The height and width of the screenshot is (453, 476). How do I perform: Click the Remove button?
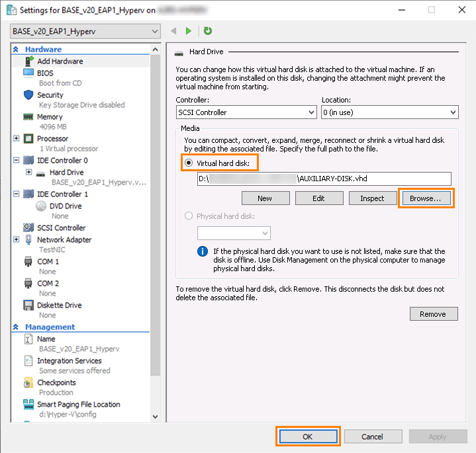pyautogui.click(x=433, y=314)
